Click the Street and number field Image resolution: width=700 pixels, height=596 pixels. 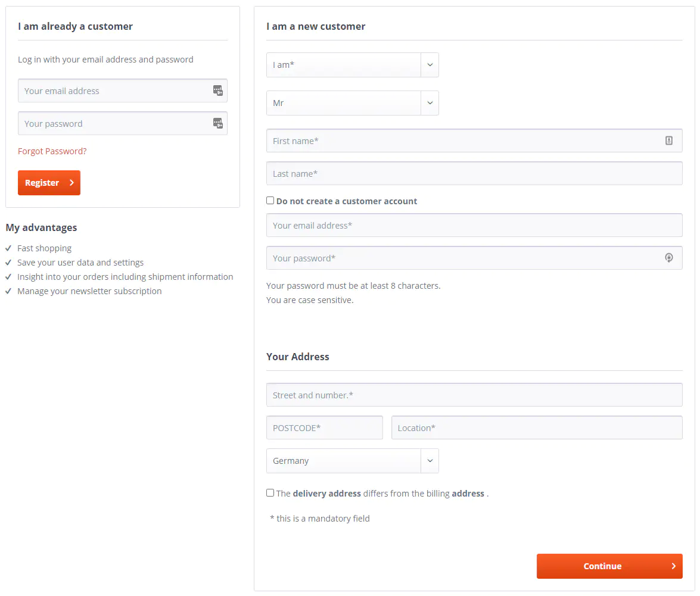click(x=474, y=395)
